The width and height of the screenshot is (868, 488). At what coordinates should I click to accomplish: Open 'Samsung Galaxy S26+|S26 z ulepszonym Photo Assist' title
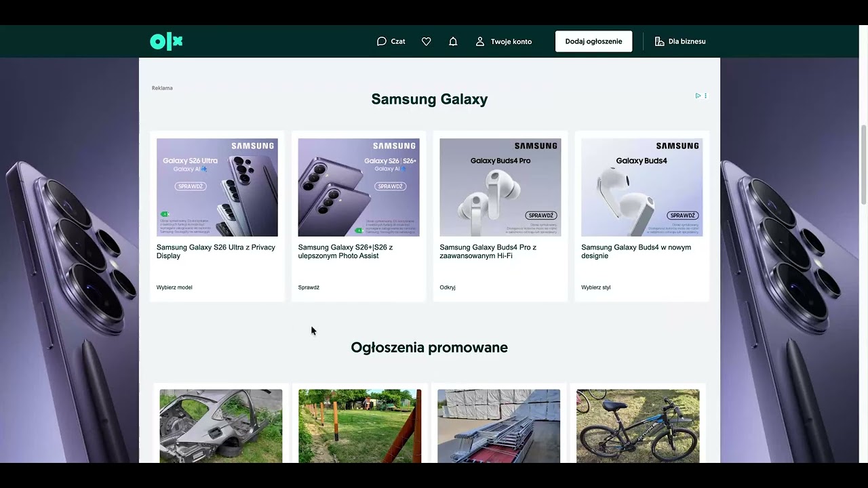click(345, 251)
